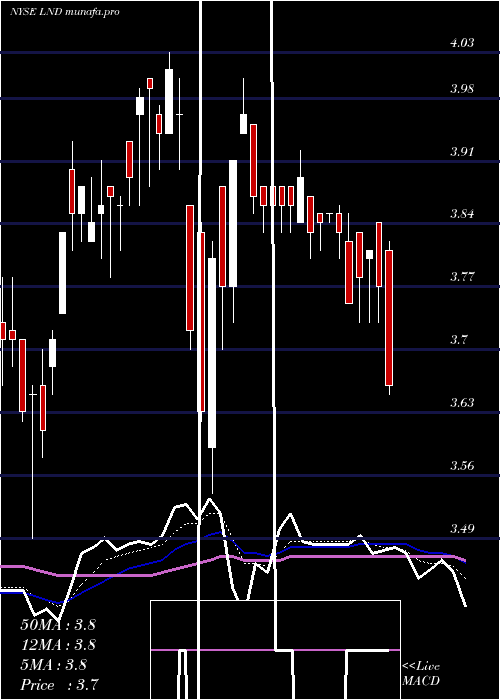
Task: Click the 3.77 price axis label
Action: 462,277
